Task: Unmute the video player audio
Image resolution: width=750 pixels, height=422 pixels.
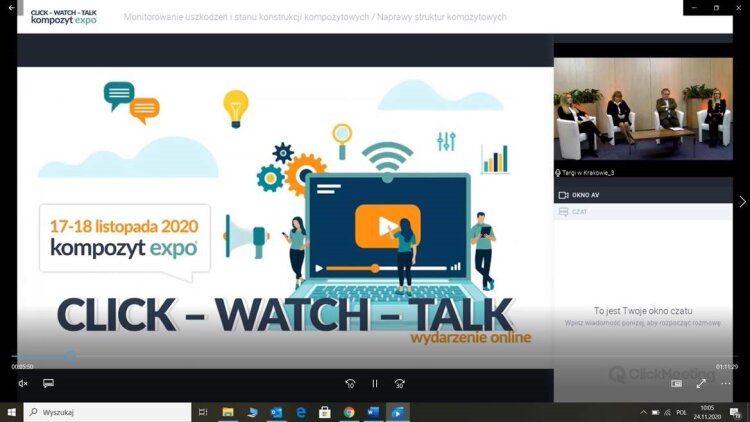Action: [x=22, y=383]
